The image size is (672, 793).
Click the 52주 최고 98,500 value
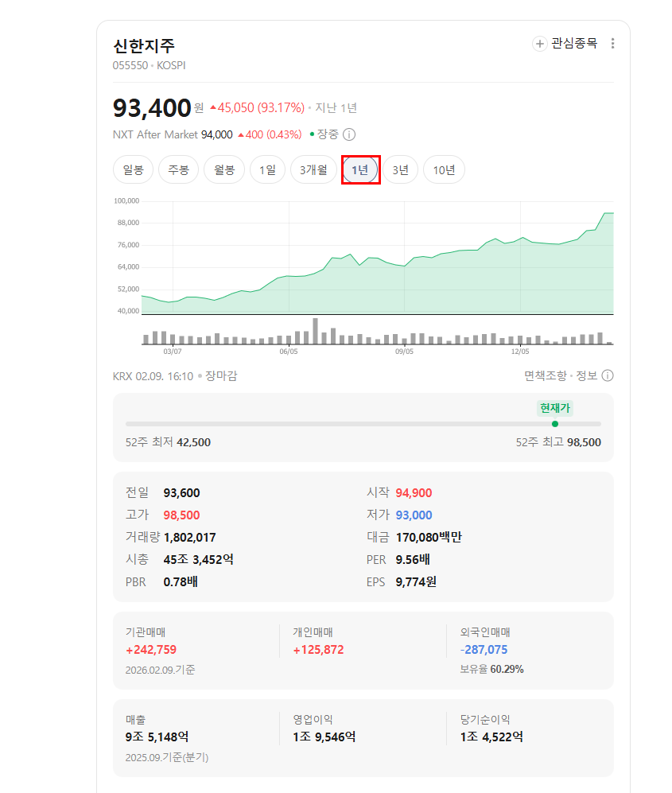pos(584,442)
